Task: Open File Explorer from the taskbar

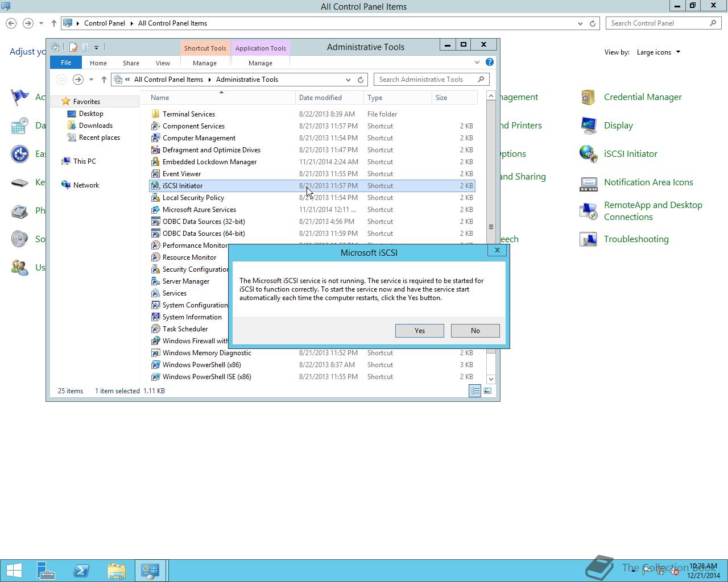Action: pos(117,571)
